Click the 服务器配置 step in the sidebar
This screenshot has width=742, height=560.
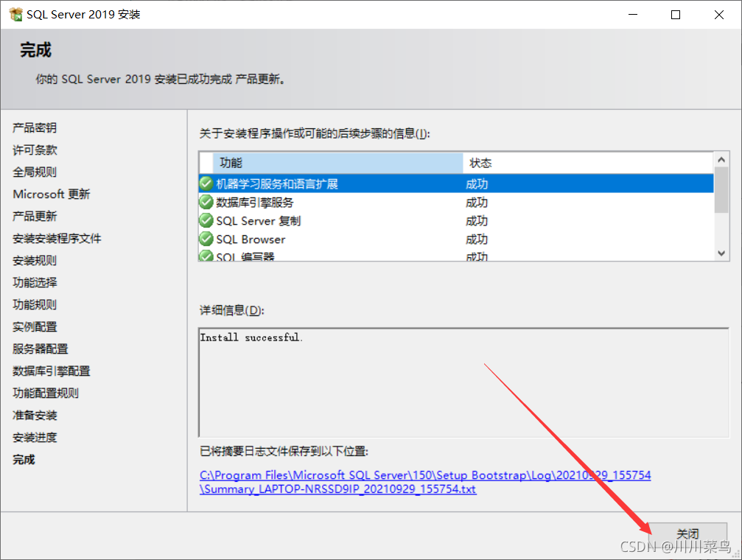(41, 349)
